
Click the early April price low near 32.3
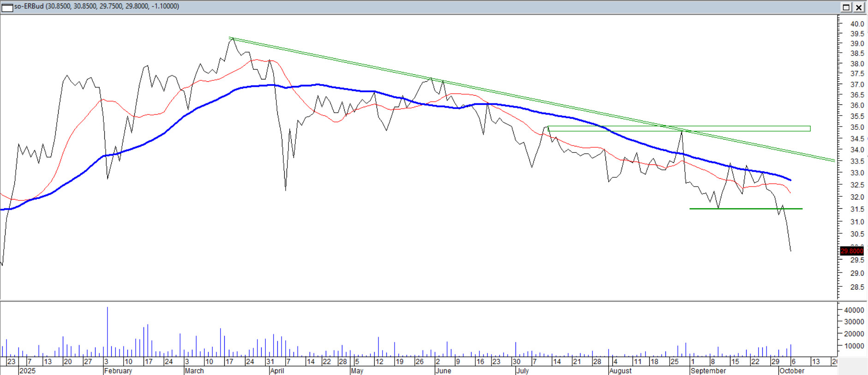coord(286,189)
